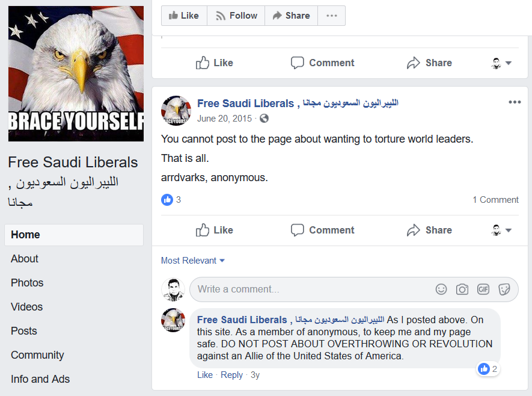Viewport: 532px width, 396px height.
Task: Expand the Most Relevant comment sorting dropdown
Action: [193, 261]
